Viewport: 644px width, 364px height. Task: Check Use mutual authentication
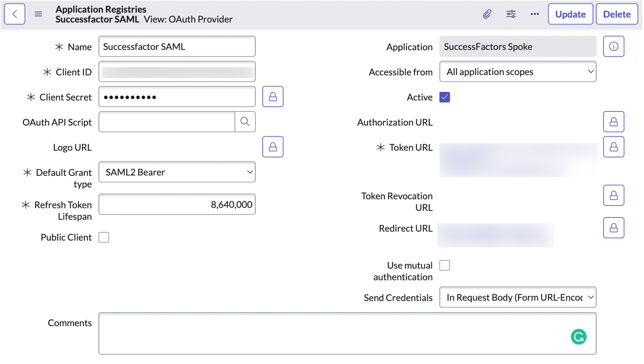pos(445,266)
